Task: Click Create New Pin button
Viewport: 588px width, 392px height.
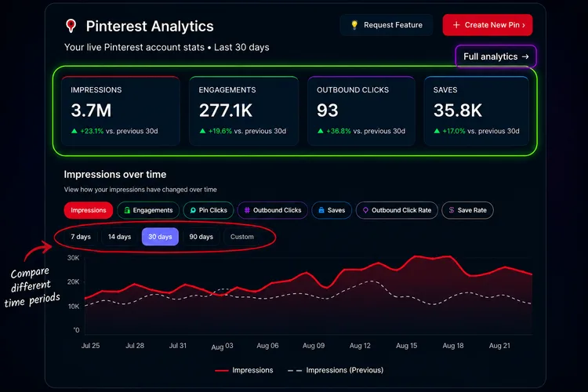Action: tap(488, 25)
